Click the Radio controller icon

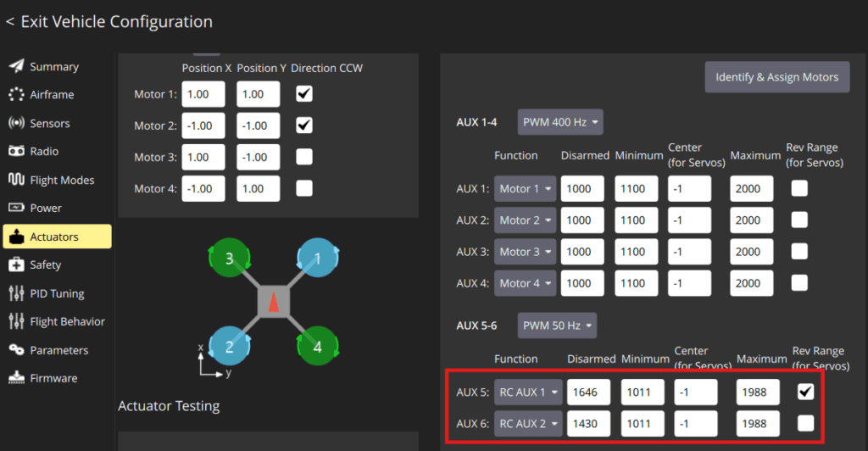17,151
